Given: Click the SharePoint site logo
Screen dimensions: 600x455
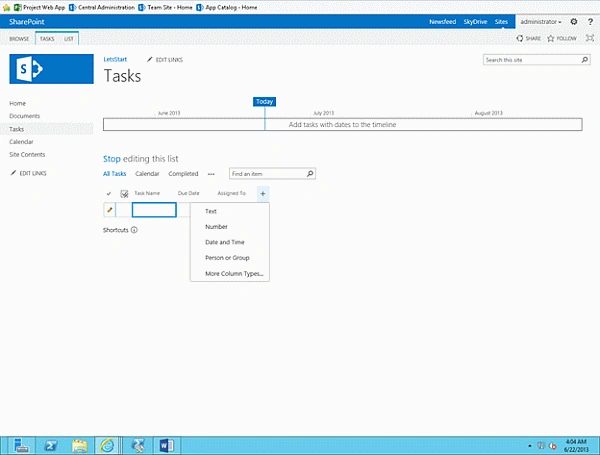Looking at the screenshot, I should (x=51, y=69).
